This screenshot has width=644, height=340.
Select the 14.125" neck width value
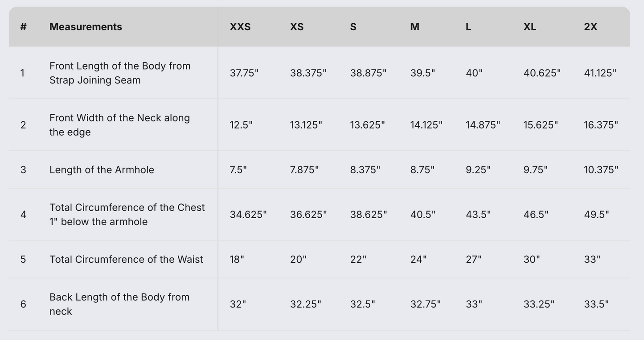tap(426, 125)
